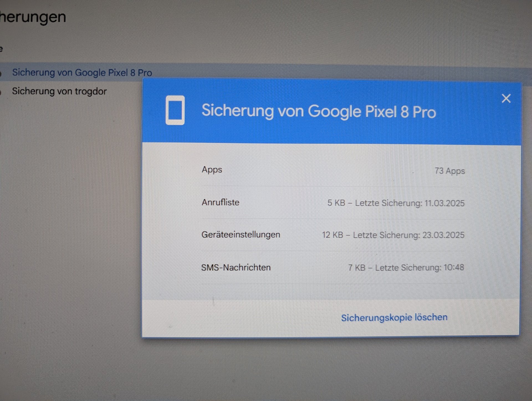
Task: Select Sicherung von trogdor entry
Action: pos(59,91)
